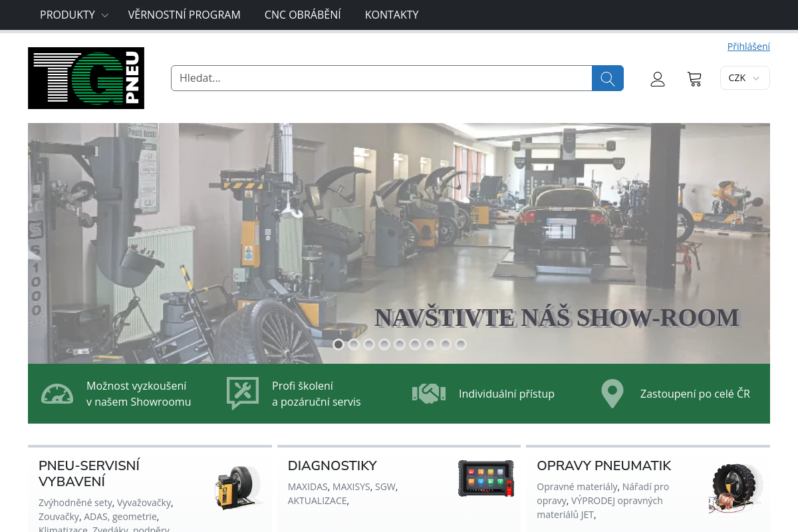Click the Přihlášení login link

coord(748,47)
